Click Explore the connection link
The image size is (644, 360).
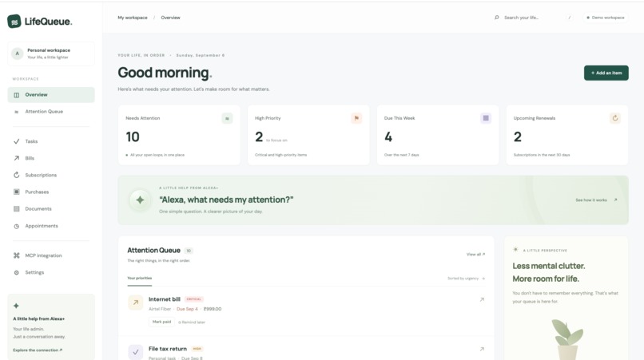point(38,350)
